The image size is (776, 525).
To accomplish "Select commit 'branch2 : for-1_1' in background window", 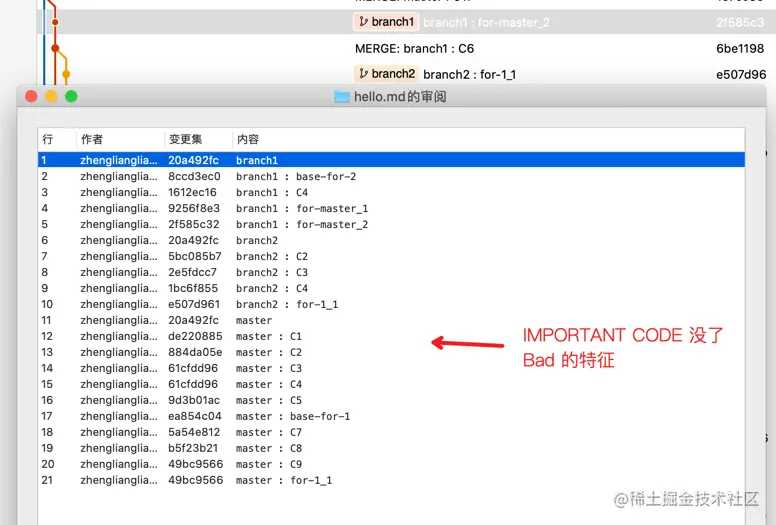I will [469, 74].
